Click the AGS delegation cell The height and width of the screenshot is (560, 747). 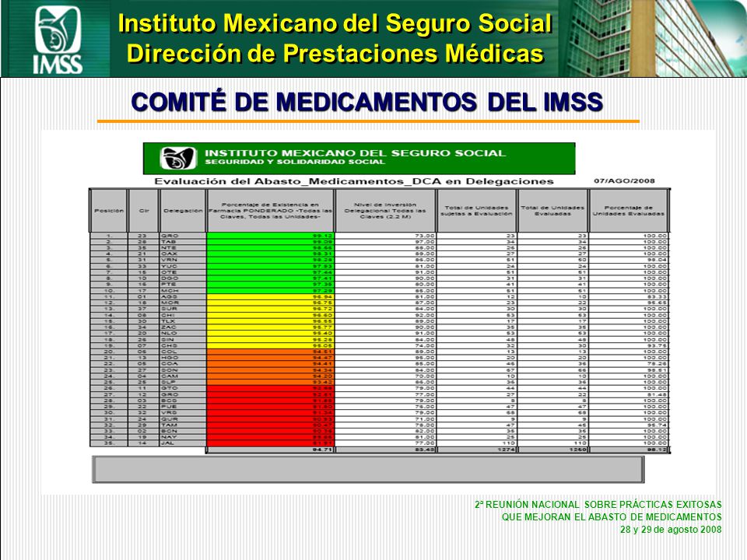tap(183, 296)
